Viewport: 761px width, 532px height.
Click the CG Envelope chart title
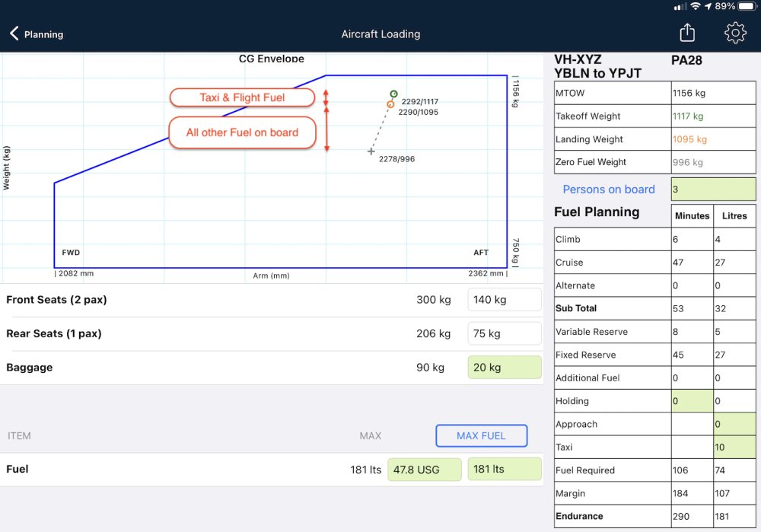272,59
